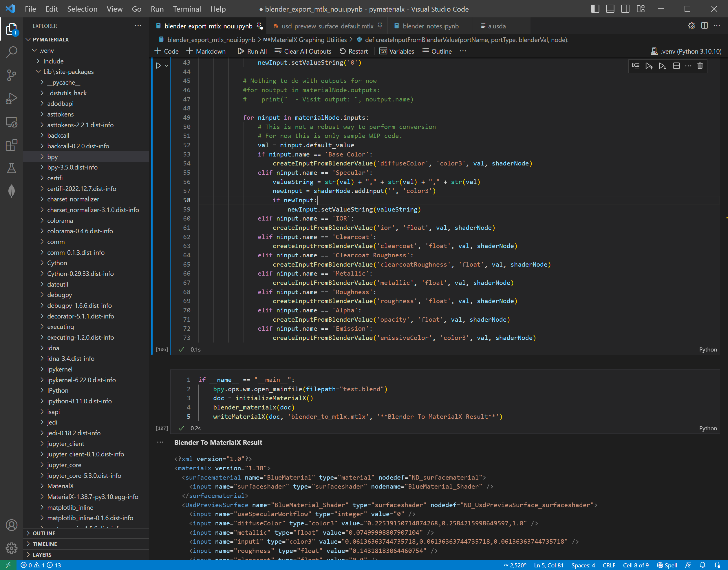Click Run by Line icon in cell toolbar

[x=636, y=66]
